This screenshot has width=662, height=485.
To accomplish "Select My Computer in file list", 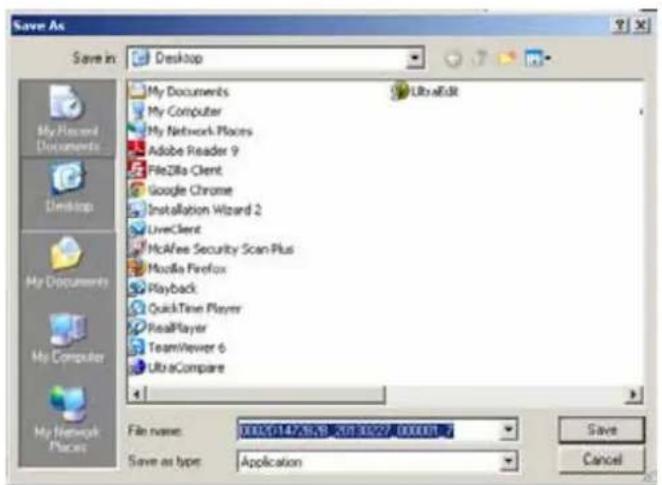I will (176, 111).
